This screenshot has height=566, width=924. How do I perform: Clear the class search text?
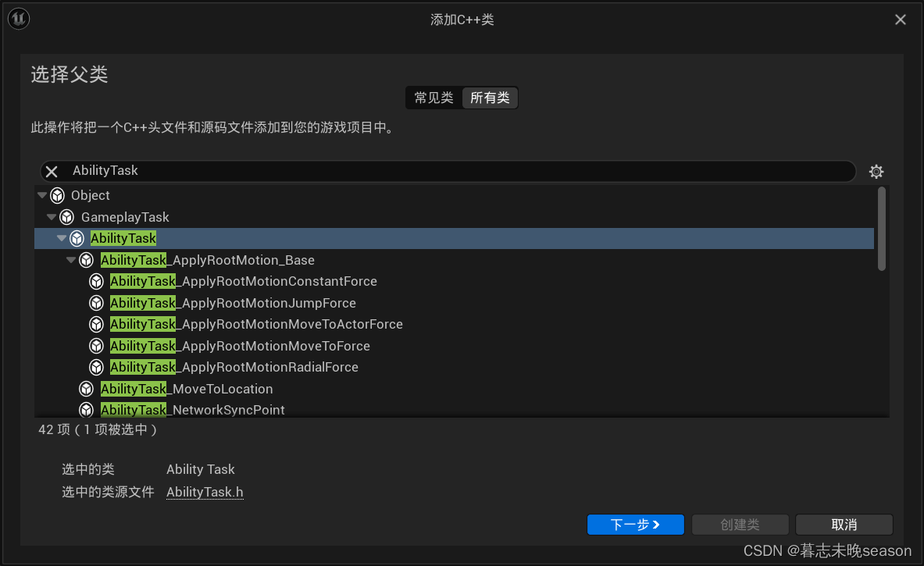[x=52, y=172]
